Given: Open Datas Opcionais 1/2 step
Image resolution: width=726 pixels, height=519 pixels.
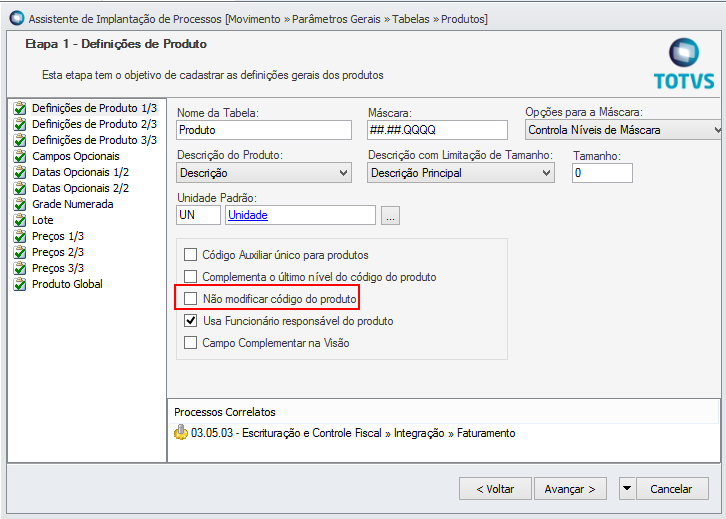Looking at the screenshot, I should coord(80,172).
